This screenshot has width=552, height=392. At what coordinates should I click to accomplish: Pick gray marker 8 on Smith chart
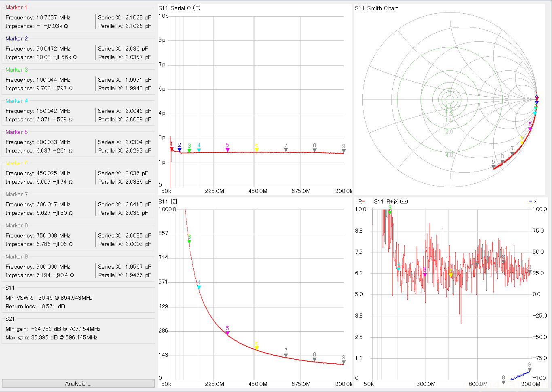point(502,161)
